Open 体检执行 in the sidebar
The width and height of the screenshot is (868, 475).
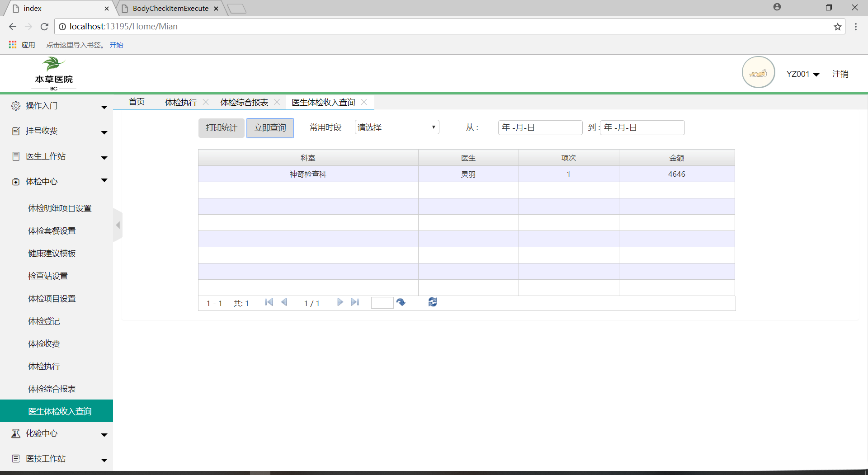coord(44,367)
